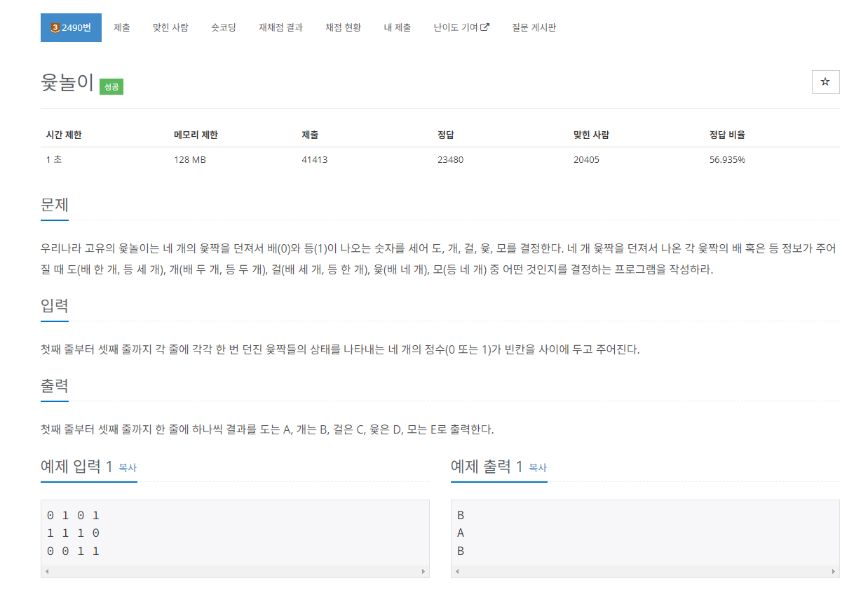Go to the 질문 게시판 tab
868x595 pixels.
(x=534, y=28)
